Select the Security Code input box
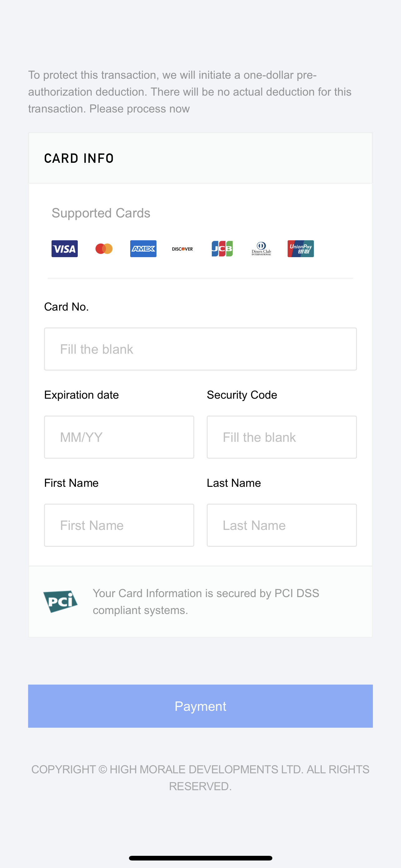This screenshot has width=401, height=868. (282, 437)
